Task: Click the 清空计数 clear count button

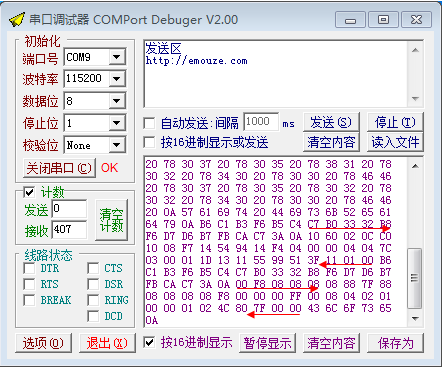Action: 111,220
